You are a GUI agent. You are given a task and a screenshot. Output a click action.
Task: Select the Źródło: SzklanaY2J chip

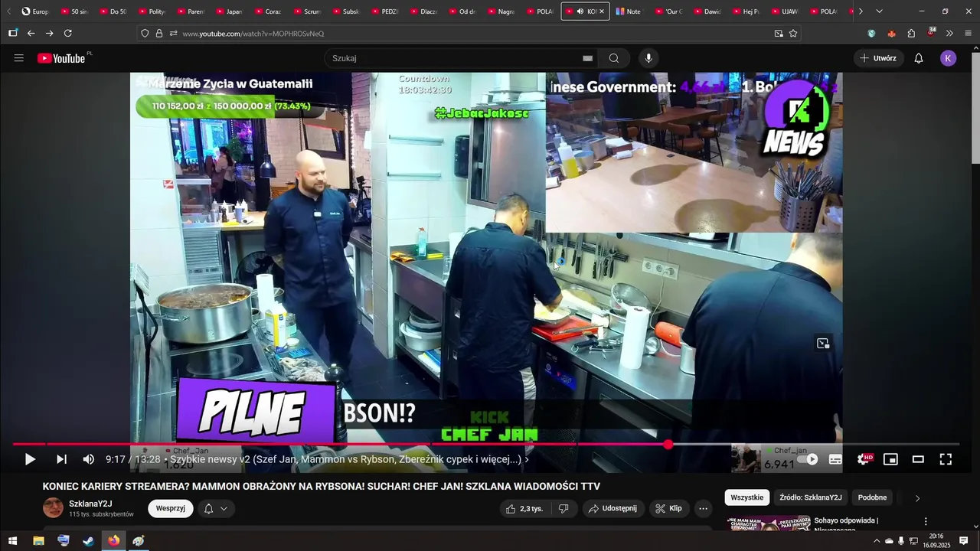(x=810, y=497)
